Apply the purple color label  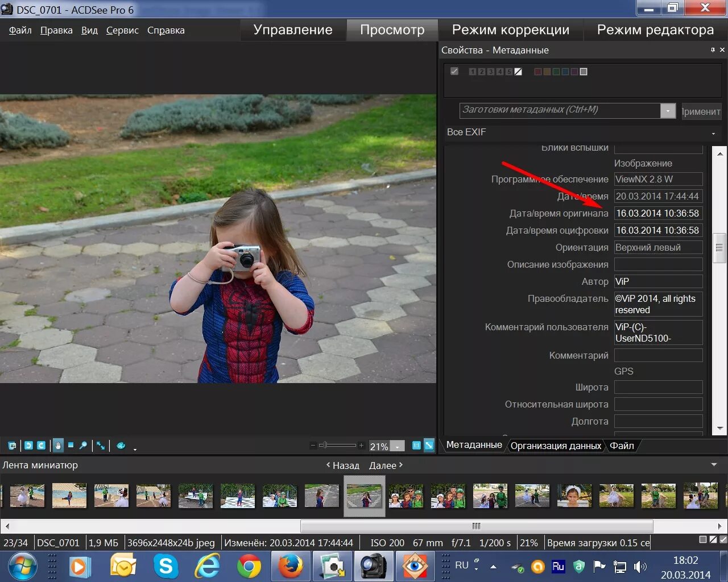(x=574, y=72)
